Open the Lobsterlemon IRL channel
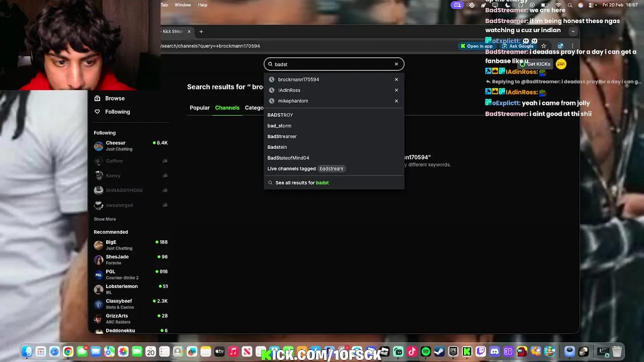Viewport: 644px width, 362px height. pos(131,289)
